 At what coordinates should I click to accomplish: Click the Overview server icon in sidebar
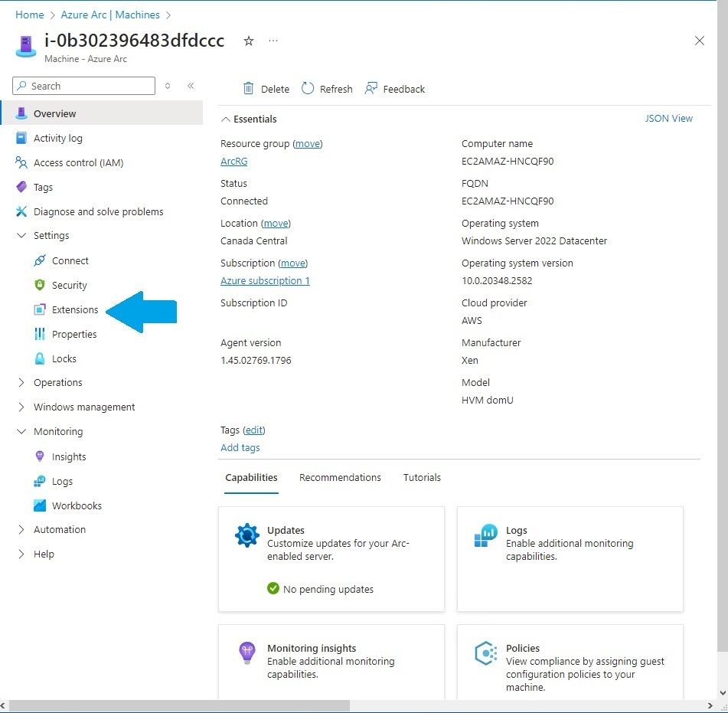(21, 113)
